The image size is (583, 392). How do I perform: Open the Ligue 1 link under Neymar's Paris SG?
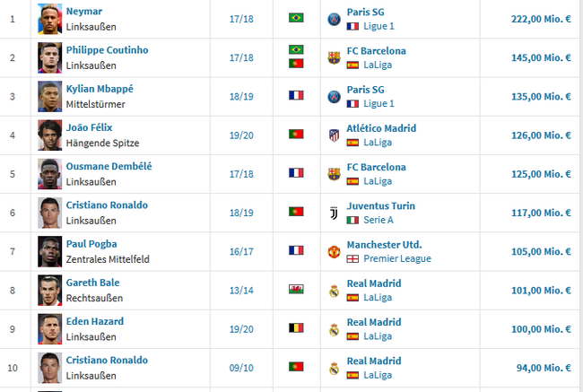tap(379, 26)
